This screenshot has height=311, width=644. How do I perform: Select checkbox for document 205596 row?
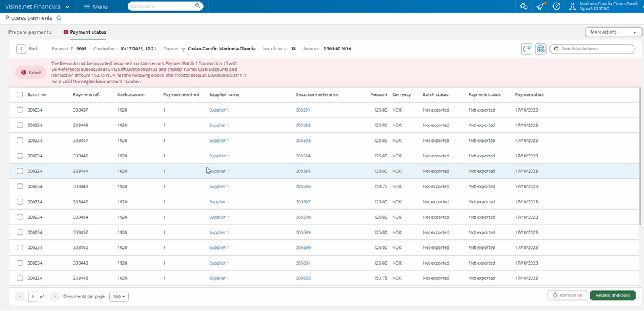[20, 186]
